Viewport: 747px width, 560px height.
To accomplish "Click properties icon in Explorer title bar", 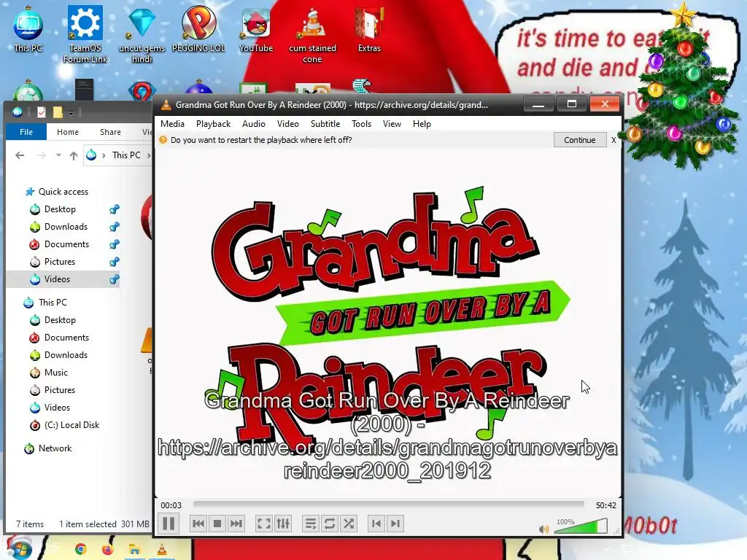I will pyautogui.click(x=42, y=112).
